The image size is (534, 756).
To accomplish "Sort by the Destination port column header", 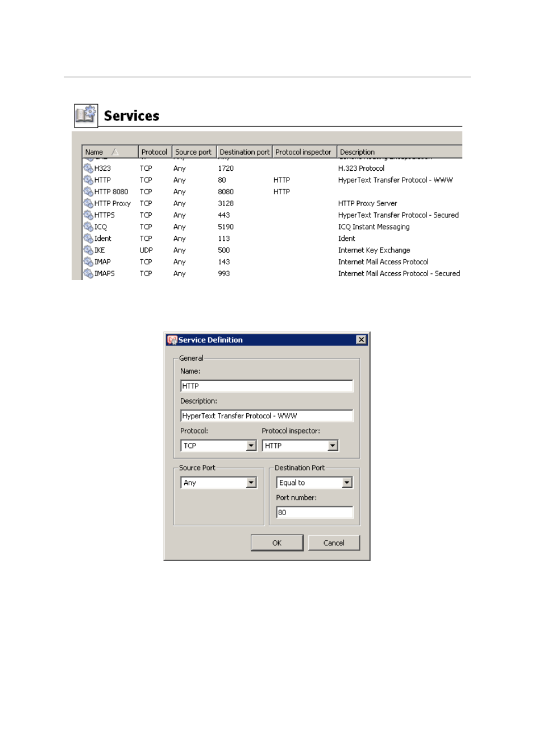I will [245, 152].
